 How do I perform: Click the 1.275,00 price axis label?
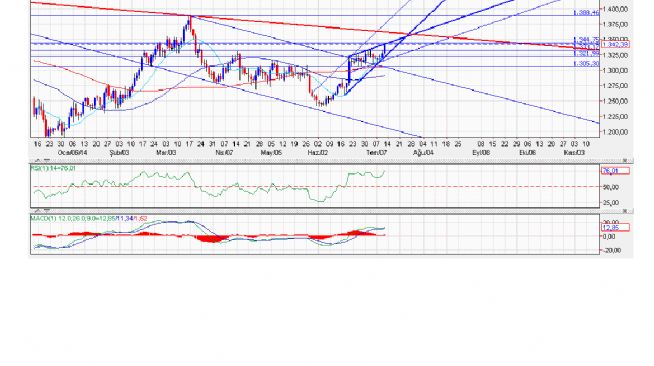coord(616,86)
